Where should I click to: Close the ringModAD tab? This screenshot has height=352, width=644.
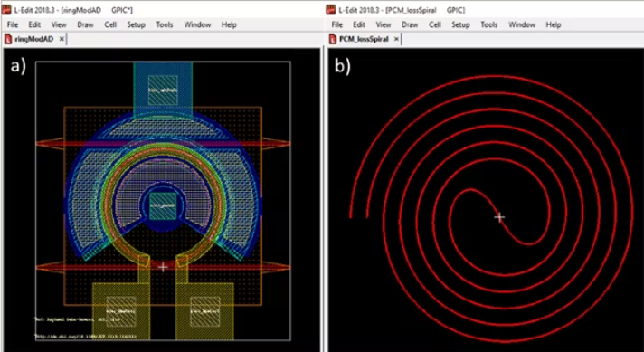(62, 39)
